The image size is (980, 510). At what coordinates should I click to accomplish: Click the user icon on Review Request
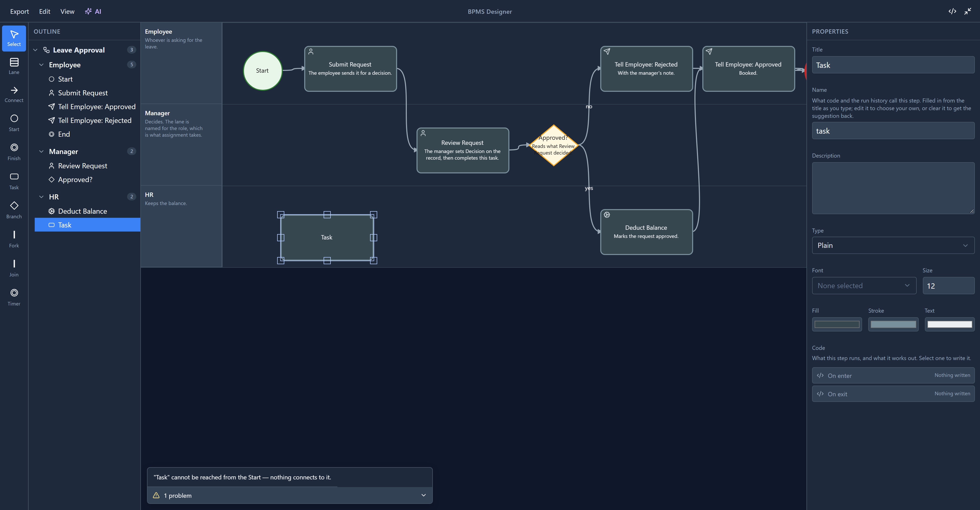point(423,133)
